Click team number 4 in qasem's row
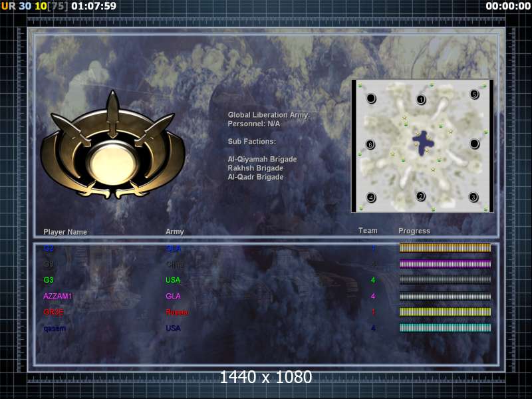This screenshot has height=399, width=532. tap(373, 329)
